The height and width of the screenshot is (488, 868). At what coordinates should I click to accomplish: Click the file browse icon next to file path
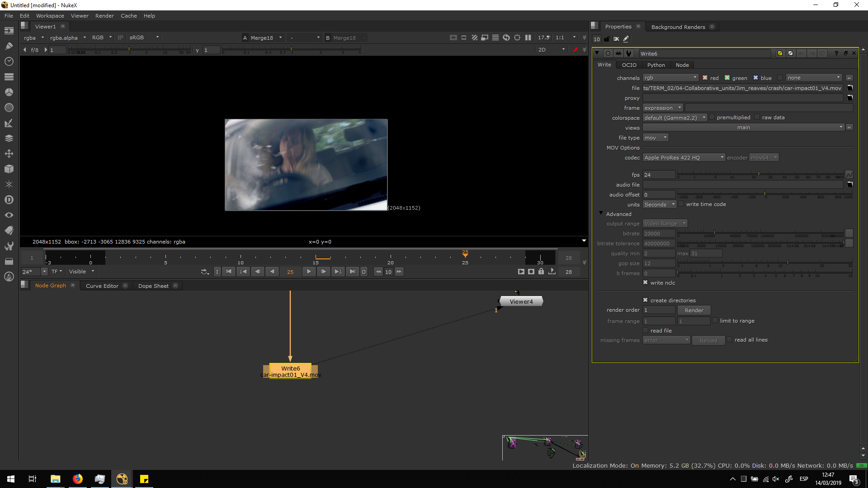[x=849, y=88]
